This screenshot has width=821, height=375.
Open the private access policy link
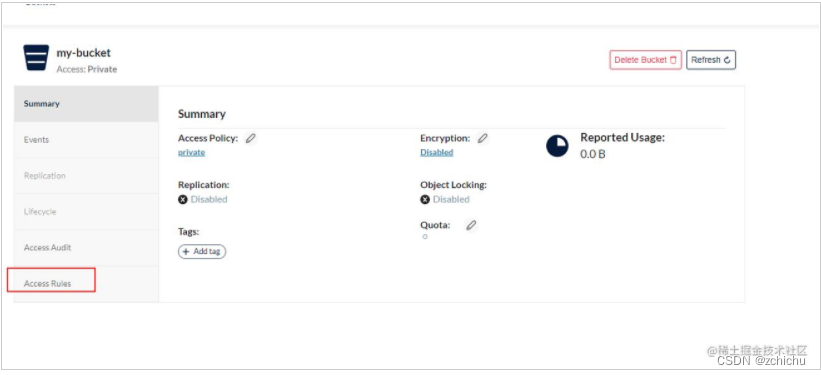[192, 152]
